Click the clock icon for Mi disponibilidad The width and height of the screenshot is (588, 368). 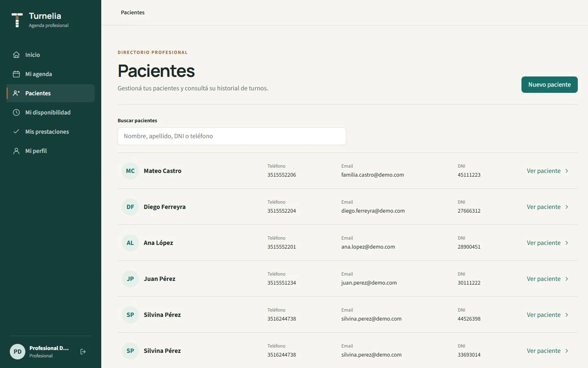(16, 112)
